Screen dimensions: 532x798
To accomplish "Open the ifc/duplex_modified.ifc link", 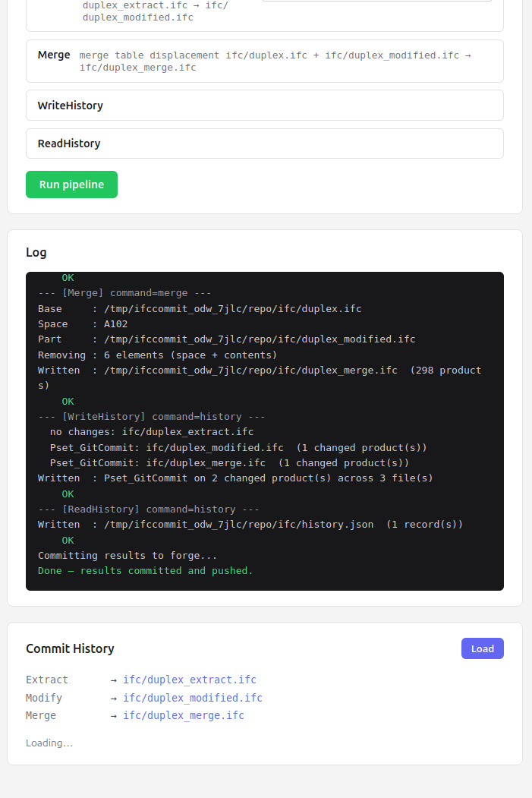I will click(193, 698).
